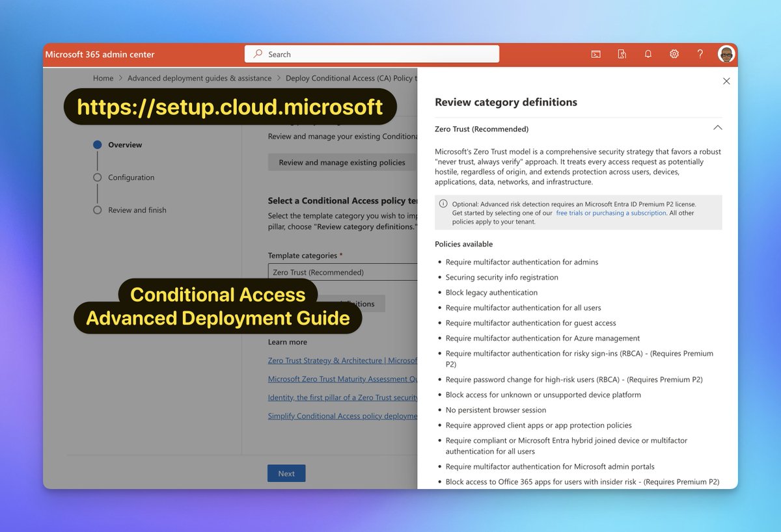
Task: Click 'Require approved client apps or app protection policies'
Action: click(539, 425)
